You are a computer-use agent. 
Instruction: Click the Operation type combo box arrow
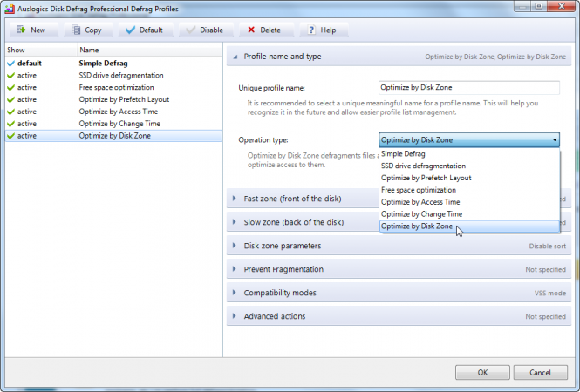click(555, 139)
